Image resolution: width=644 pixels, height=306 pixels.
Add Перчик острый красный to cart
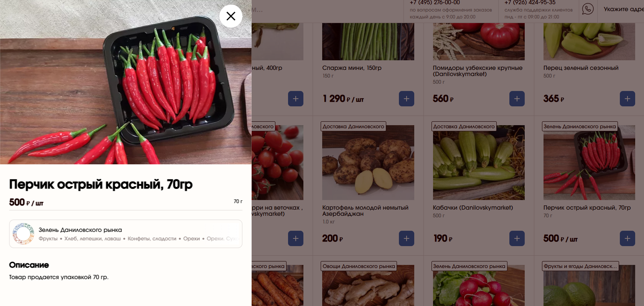click(x=628, y=238)
